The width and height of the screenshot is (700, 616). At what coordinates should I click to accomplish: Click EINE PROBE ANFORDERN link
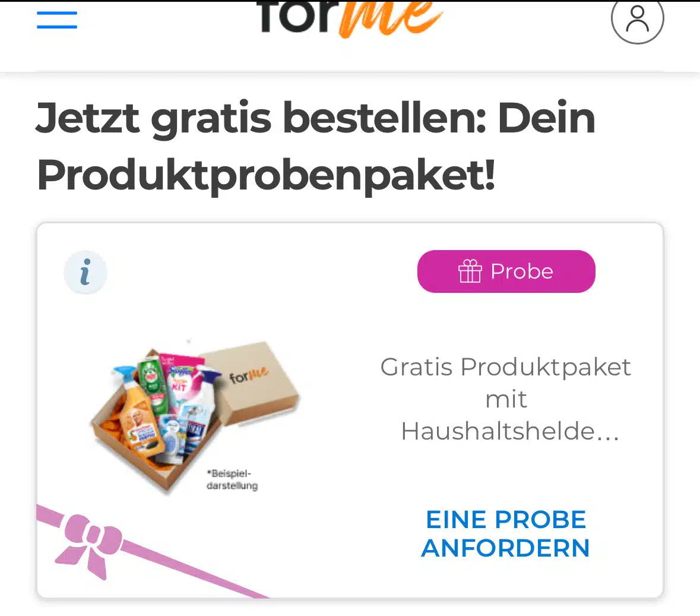tap(505, 534)
